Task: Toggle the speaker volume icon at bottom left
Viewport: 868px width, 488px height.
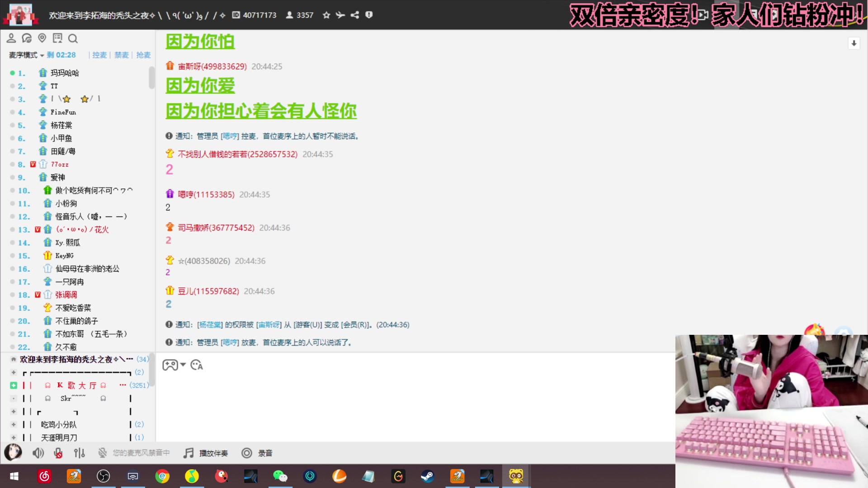Action: click(x=38, y=453)
